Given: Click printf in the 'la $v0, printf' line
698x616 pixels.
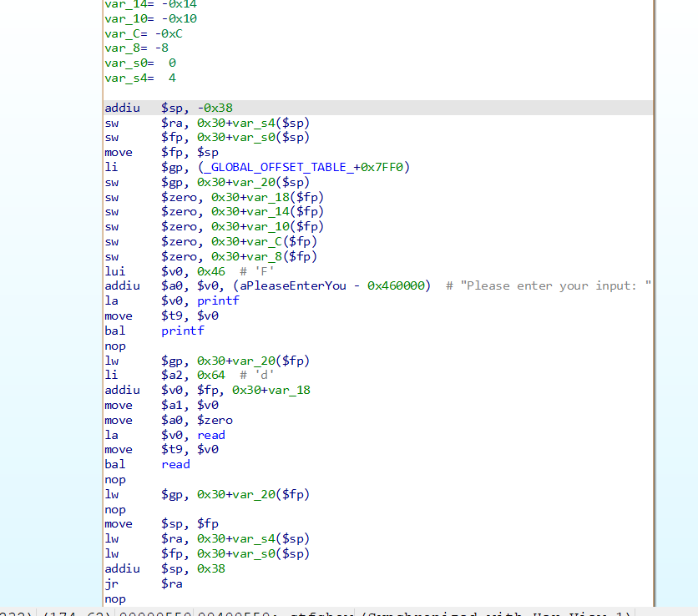Looking at the screenshot, I should (x=218, y=300).
